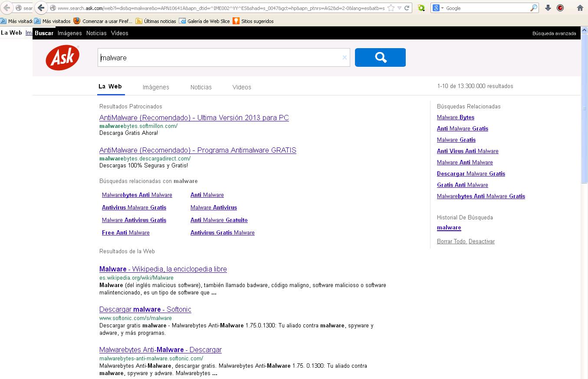Viewport: 588px width, 379px height.
Task: Open the 'Sitios sugeridos' bookmark
Action: click(253, 21)
